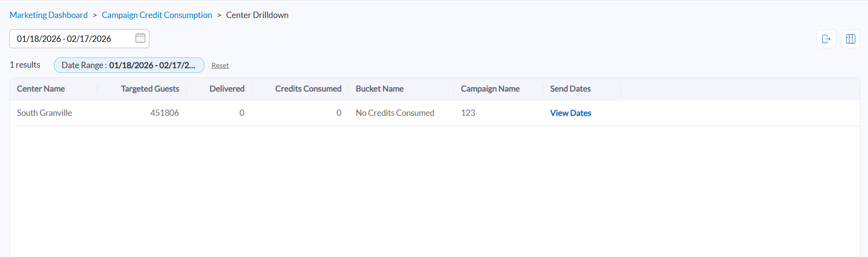868x257 pixels.
Task: Click the Bucket Name column header
Action: [380, 89]
